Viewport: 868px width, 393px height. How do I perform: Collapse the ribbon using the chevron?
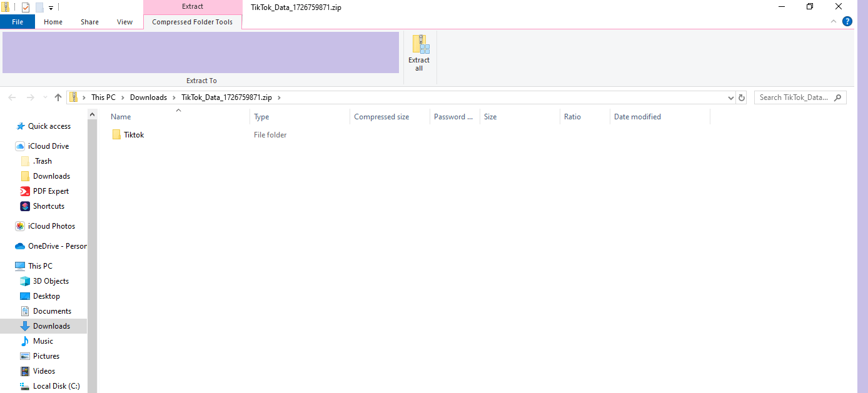coord(834,21)
